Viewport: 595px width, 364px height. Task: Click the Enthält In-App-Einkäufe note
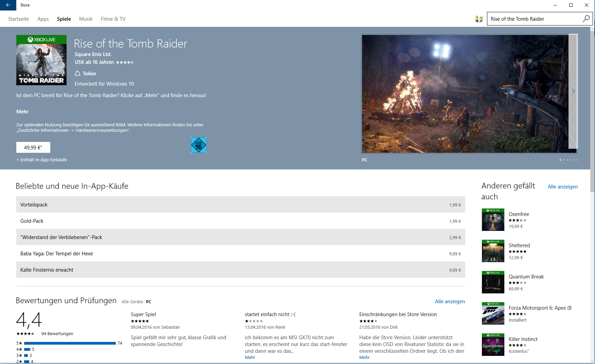pos(42,160)
